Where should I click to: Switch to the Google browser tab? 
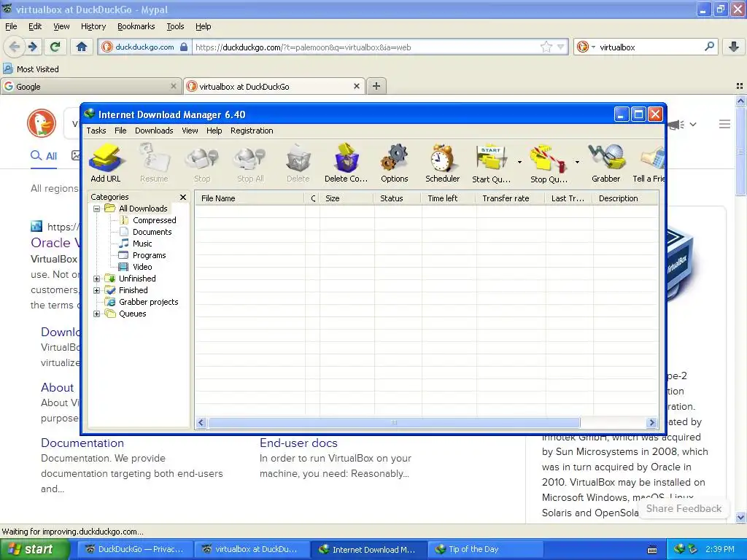pos(91,87)
